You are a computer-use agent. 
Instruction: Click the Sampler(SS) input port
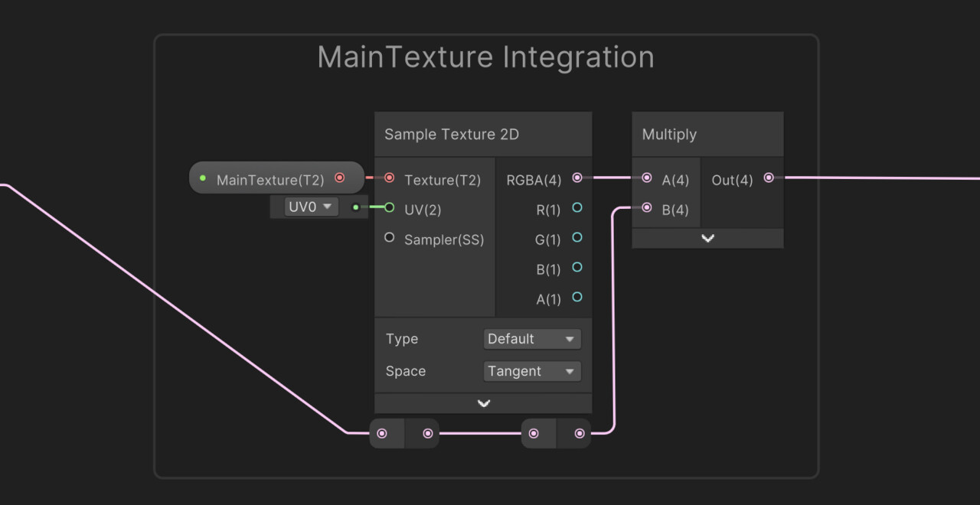[x=389, y=237]
